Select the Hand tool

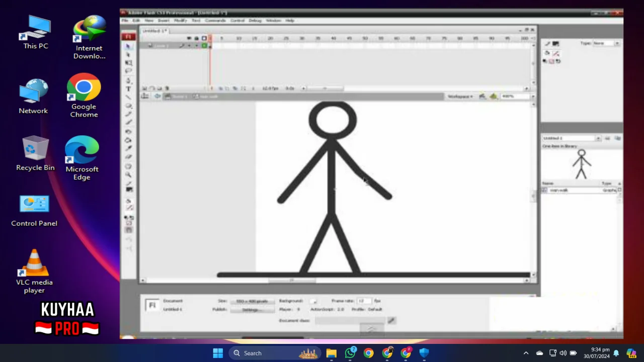tap(128, 166)
